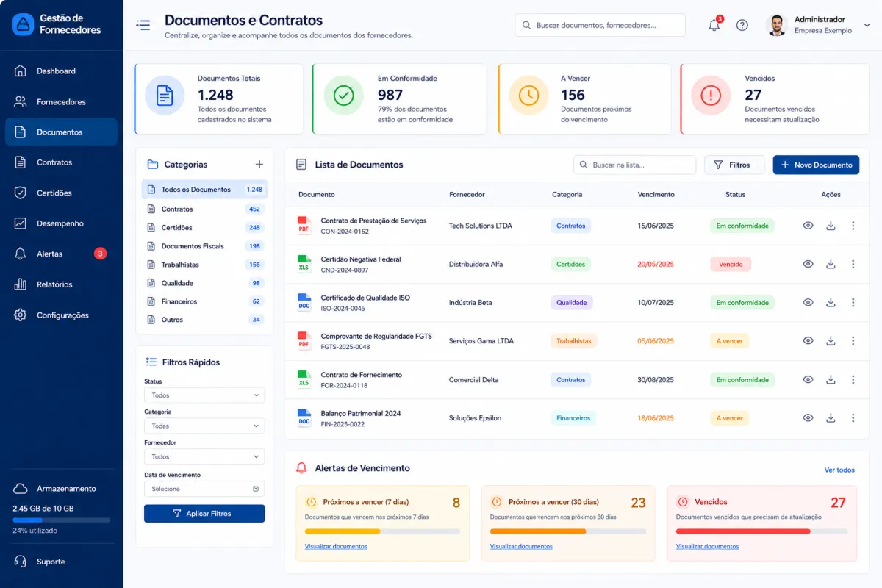Select the Documentos Fiscais category
Viewport: 882px width, 588px height.
pyautogui.click(x=204, y=246)
